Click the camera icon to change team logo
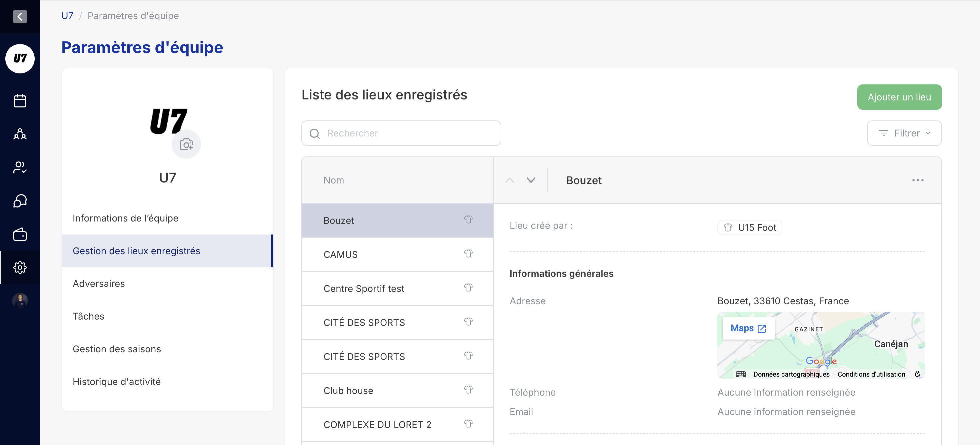Image resolution: width=980 pixels, height=445 pixels. pos(186,144)
